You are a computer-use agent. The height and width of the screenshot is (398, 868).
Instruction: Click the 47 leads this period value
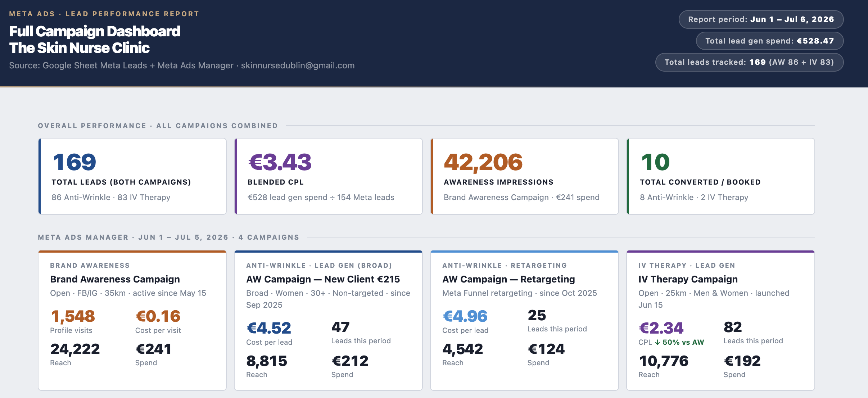340,327
